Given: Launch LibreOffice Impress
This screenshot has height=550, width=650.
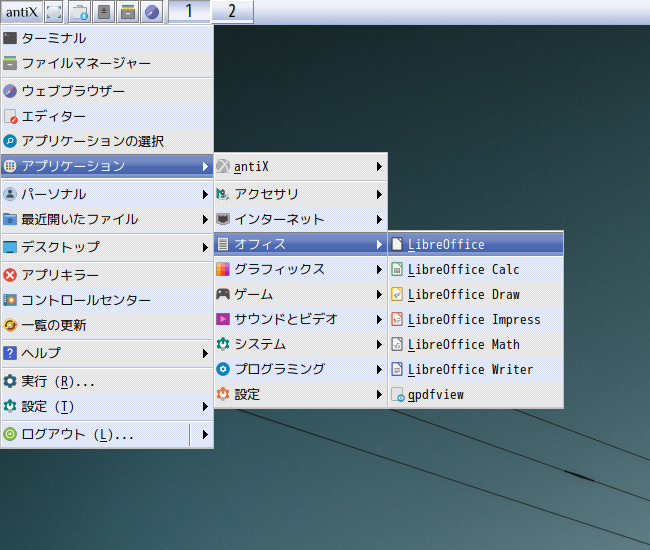Looking at the screenshot, I should point(476,319).
